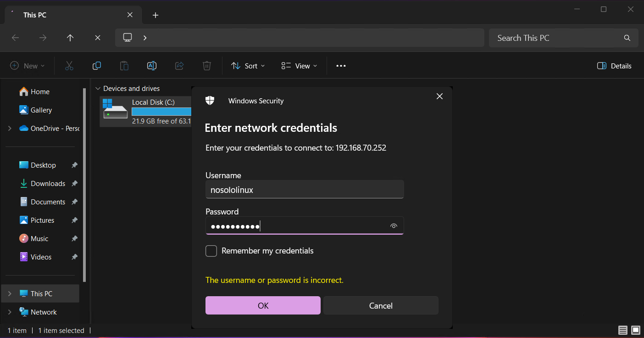Open the Sort dropdown
Screen dimensions: 644x338
tap(248, 66)
